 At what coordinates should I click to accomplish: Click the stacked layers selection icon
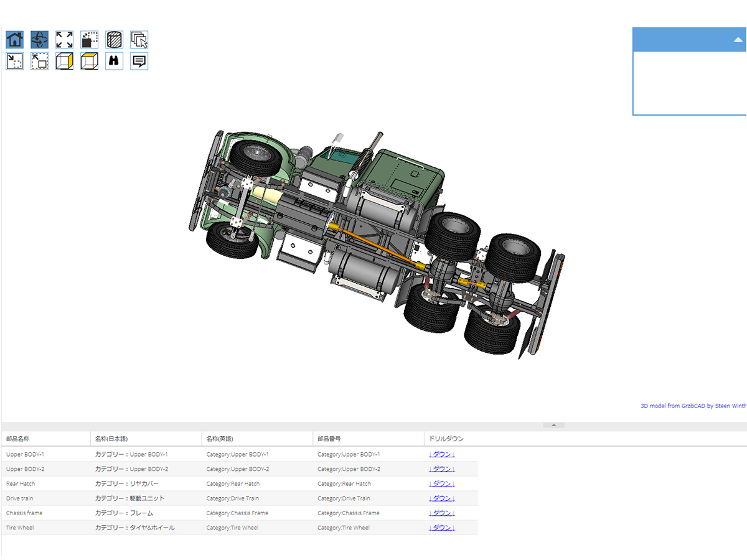[139, 40]
